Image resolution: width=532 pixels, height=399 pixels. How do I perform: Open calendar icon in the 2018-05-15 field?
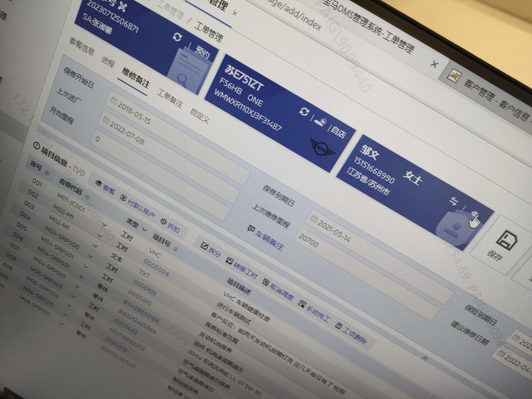tap(113, 101)
